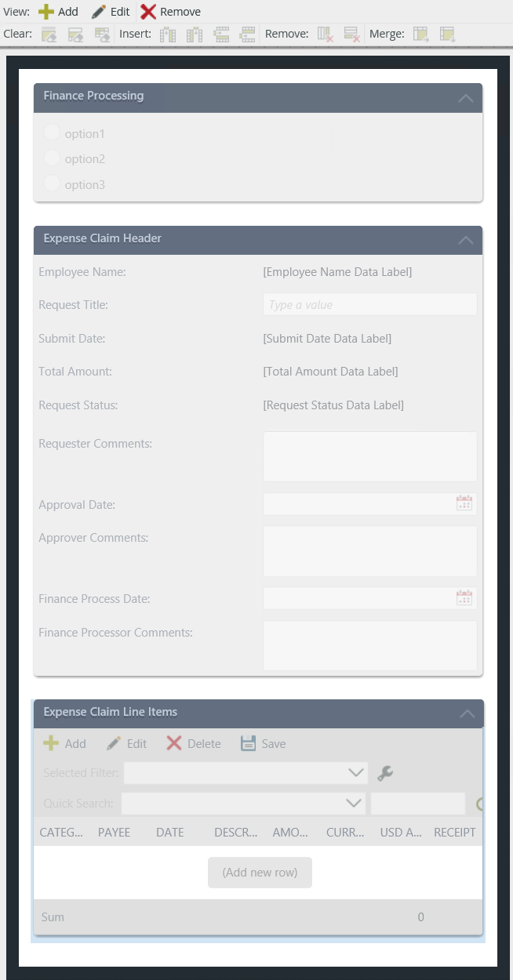Click the Add new row button
Image resolution: width=513 pixels, height=980 pixels.
tap(260, 872)
